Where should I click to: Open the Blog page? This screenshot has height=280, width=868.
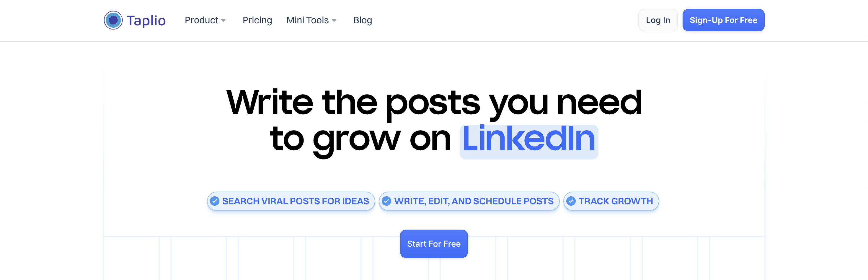pyautogui.click(x=363, y=20)
